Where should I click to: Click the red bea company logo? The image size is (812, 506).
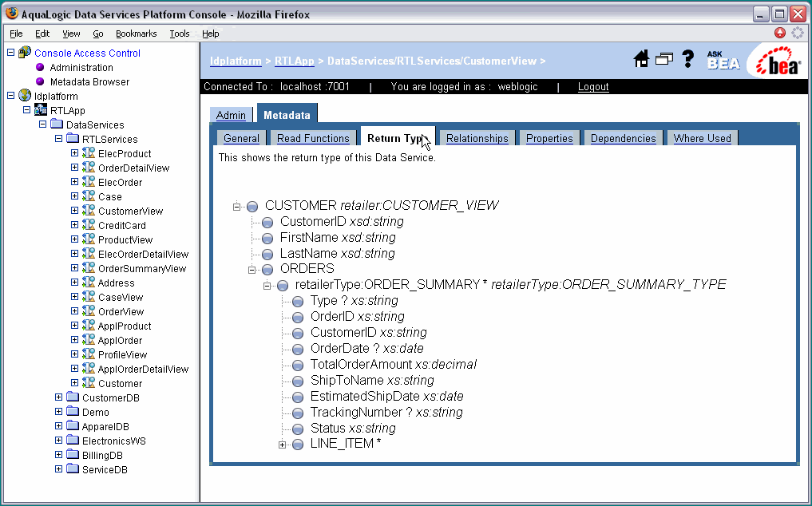click(778, 61)
